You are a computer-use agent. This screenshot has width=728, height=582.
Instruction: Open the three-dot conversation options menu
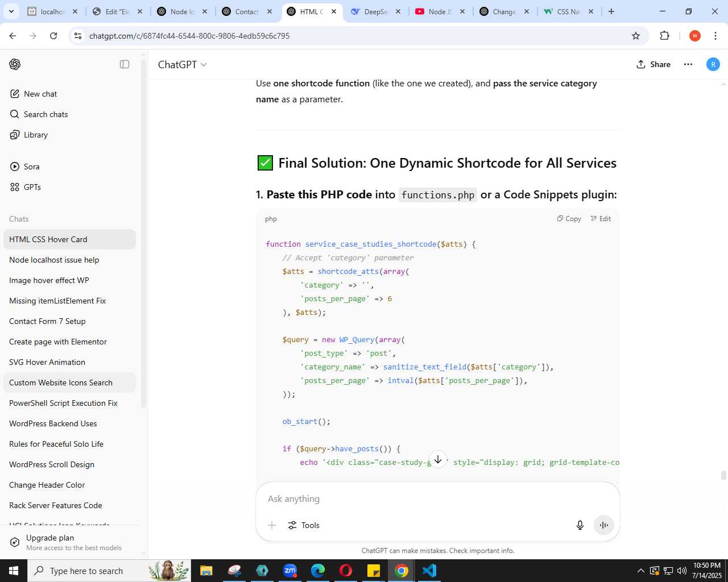click(688, 64)
